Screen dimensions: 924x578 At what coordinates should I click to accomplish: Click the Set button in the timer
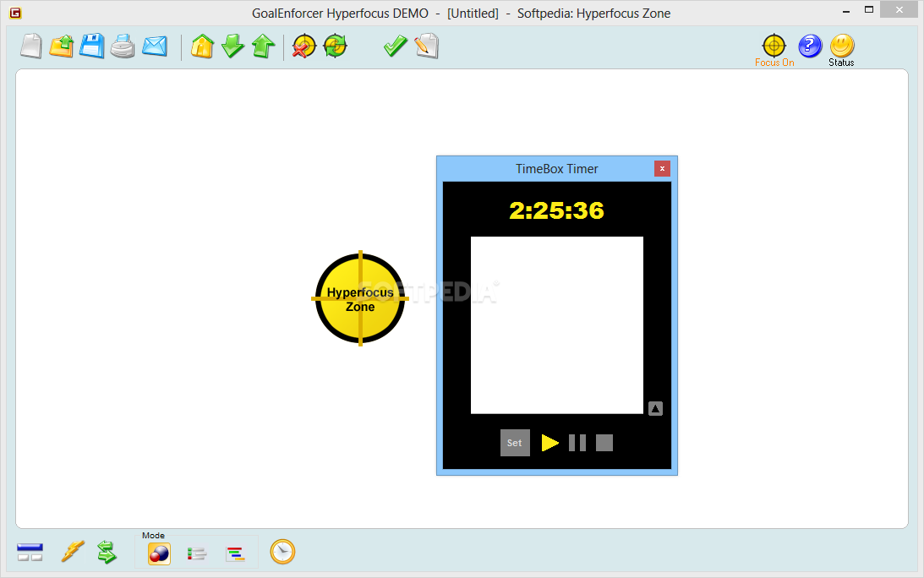coord(515,443)
